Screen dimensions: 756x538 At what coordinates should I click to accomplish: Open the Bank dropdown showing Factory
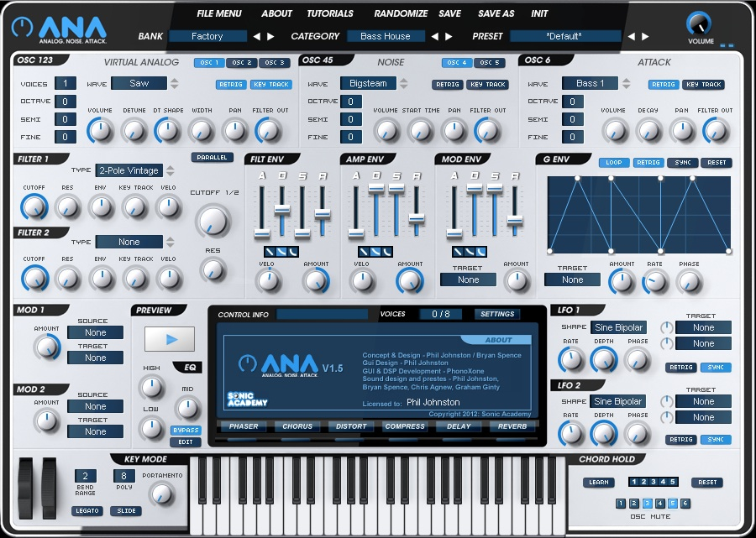coord(207,36)
